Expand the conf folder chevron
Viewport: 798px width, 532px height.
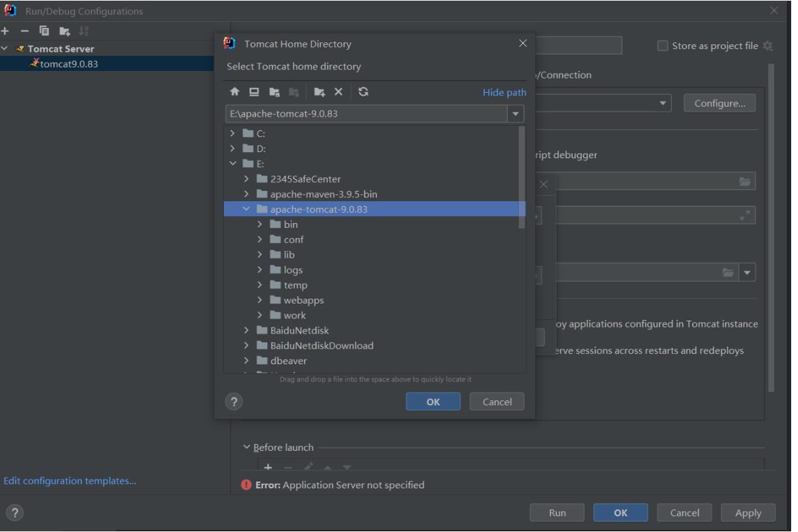pyautogui.click(x=259, y=239)
